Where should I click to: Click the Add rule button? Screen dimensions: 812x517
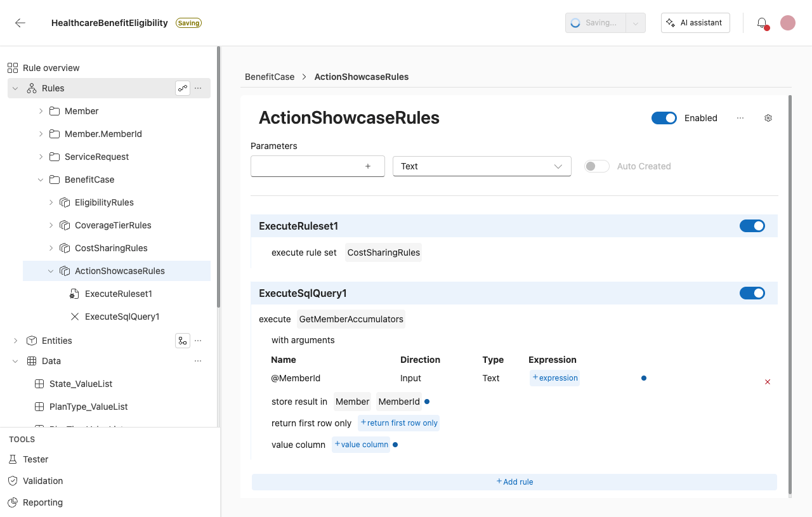click(x=514, y=482)
